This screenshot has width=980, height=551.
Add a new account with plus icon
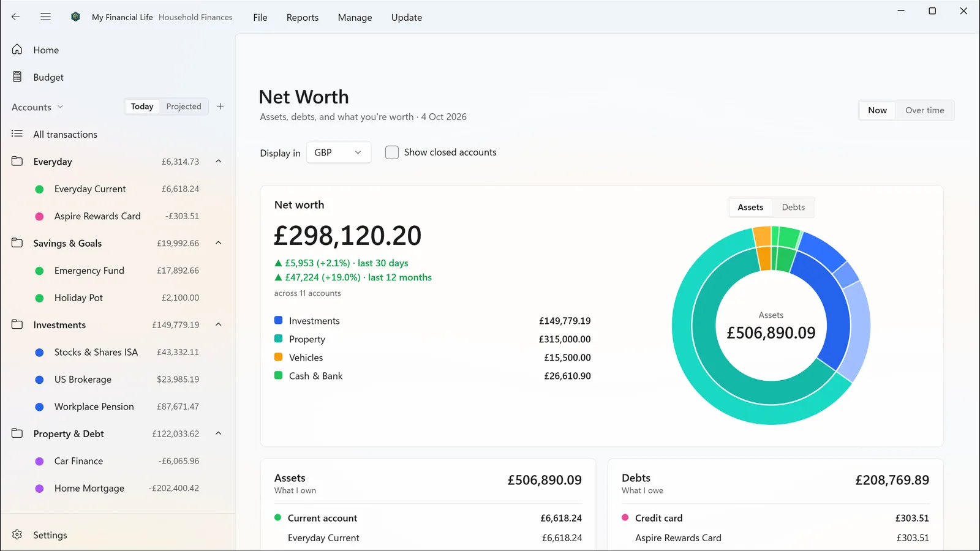click(x=221, y=107)
